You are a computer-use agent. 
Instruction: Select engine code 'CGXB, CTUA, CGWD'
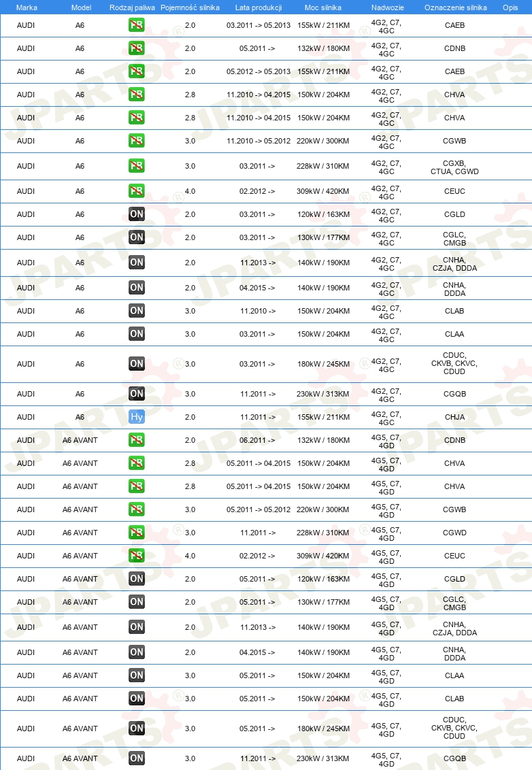tap(454, 167)
